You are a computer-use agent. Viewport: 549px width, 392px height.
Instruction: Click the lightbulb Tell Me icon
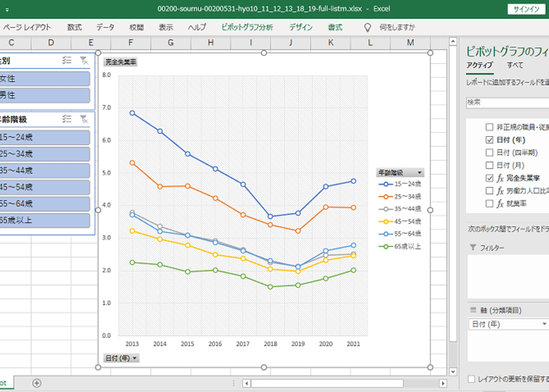(367, 27)
